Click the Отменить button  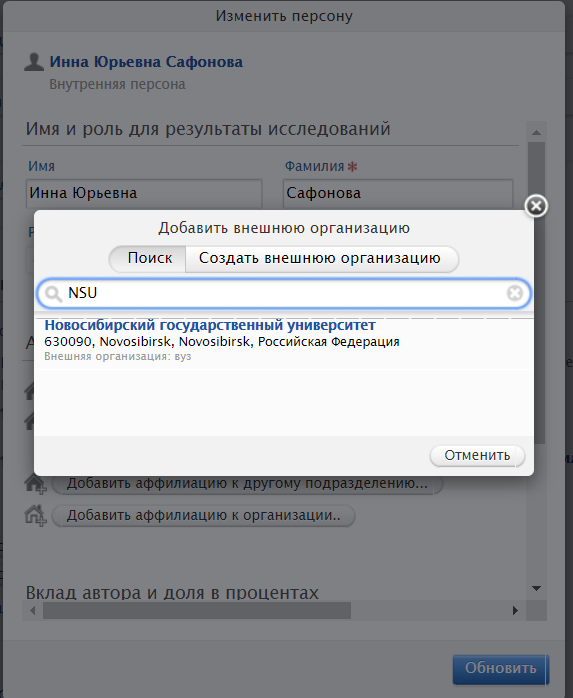click(x=477, y=455)
